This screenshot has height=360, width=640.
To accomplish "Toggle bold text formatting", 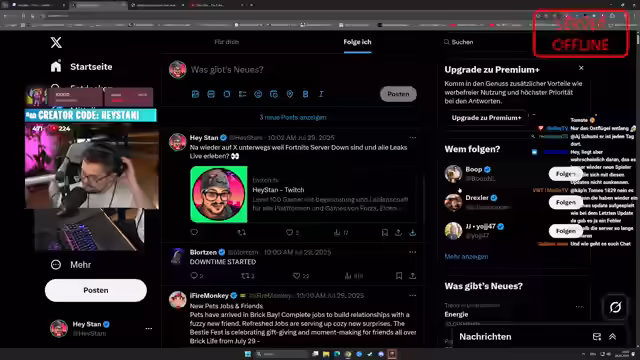I will 305,94.
